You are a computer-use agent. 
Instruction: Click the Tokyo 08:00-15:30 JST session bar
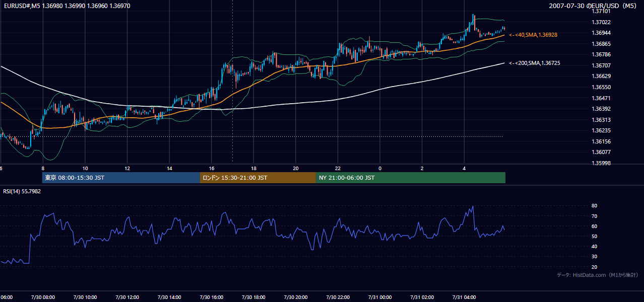pos(121,178)
